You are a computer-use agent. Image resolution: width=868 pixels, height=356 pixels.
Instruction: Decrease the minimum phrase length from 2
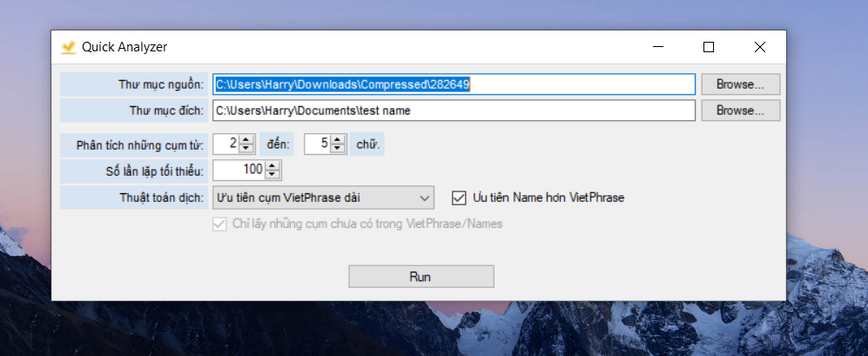(x=246, y=148)
